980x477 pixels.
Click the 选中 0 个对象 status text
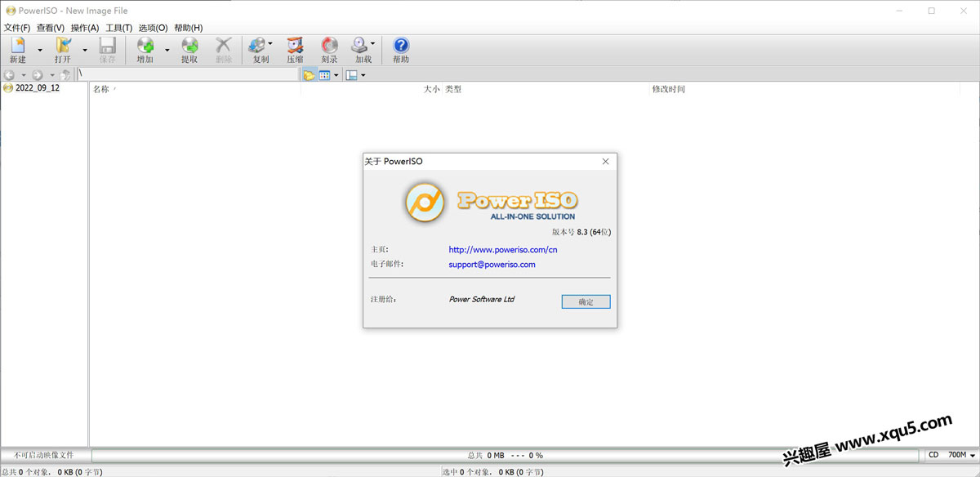pos(492,471)
